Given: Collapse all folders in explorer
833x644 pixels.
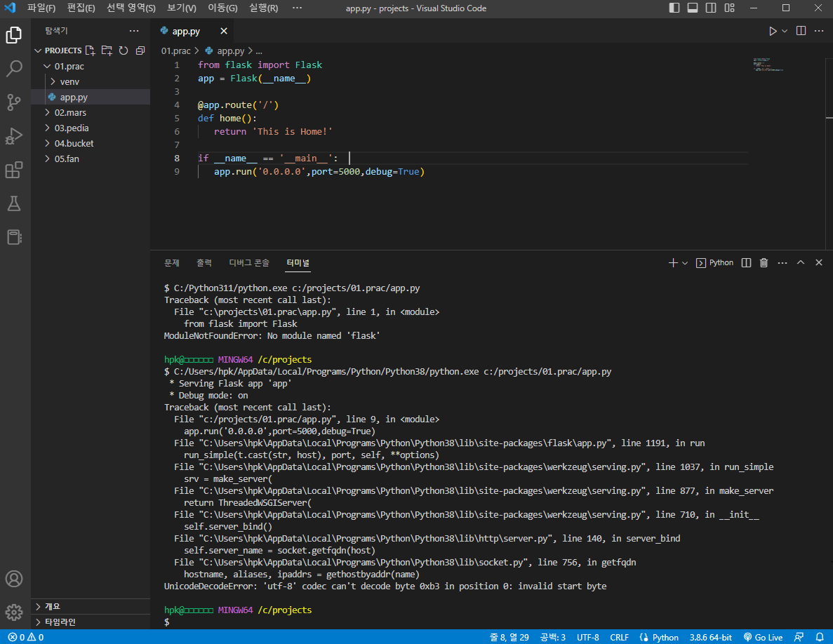Looking at the screenshot, I should [140, 51].
